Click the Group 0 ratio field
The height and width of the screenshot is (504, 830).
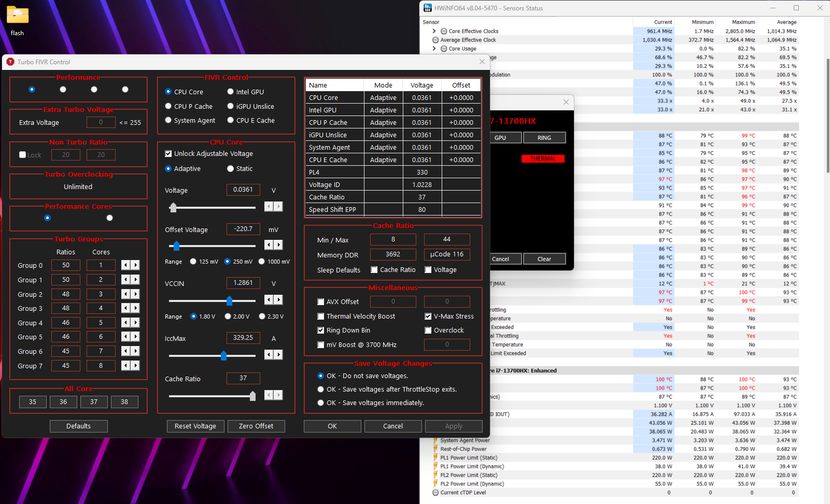click(x=66, y=265)
